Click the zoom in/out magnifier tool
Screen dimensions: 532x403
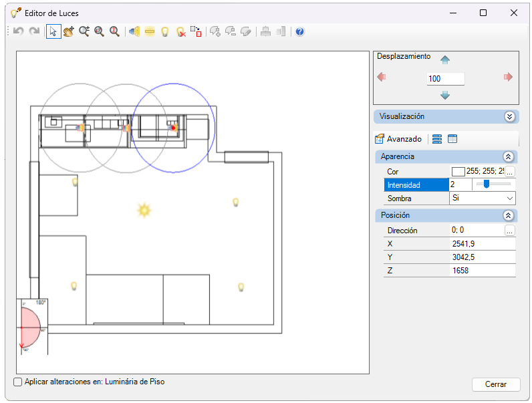[84, 31]
